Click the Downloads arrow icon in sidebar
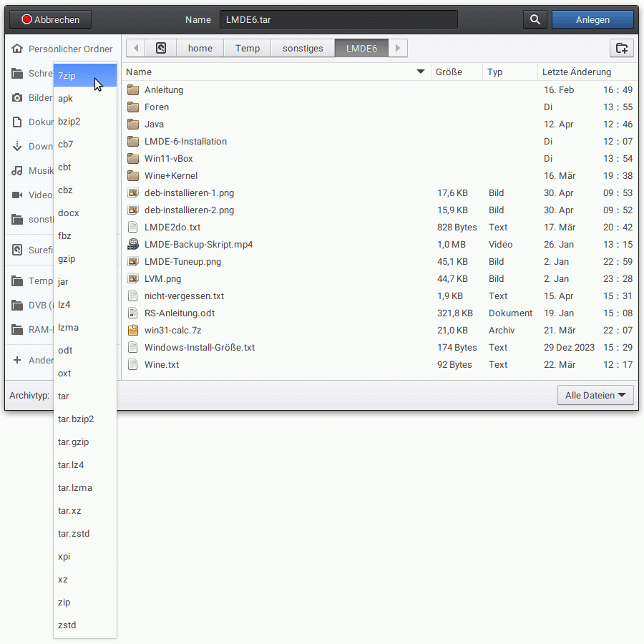Image resolution: width=644 pixels, height=644 pixels. click(17, 146)
